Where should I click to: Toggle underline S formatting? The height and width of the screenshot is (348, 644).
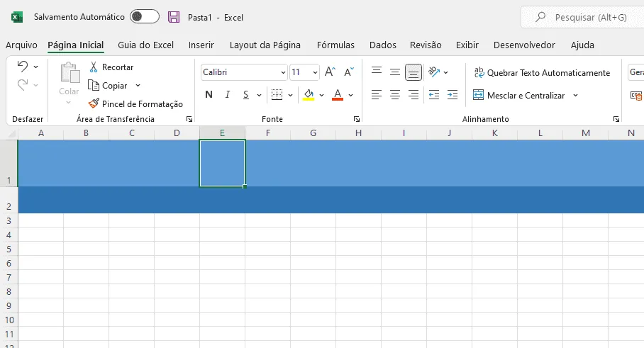click(x=245, y=95)
